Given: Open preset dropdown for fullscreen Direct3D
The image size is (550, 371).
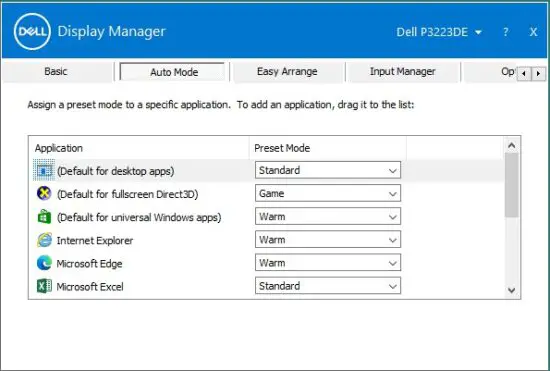Looking at the screenshot, I should 328,193.
